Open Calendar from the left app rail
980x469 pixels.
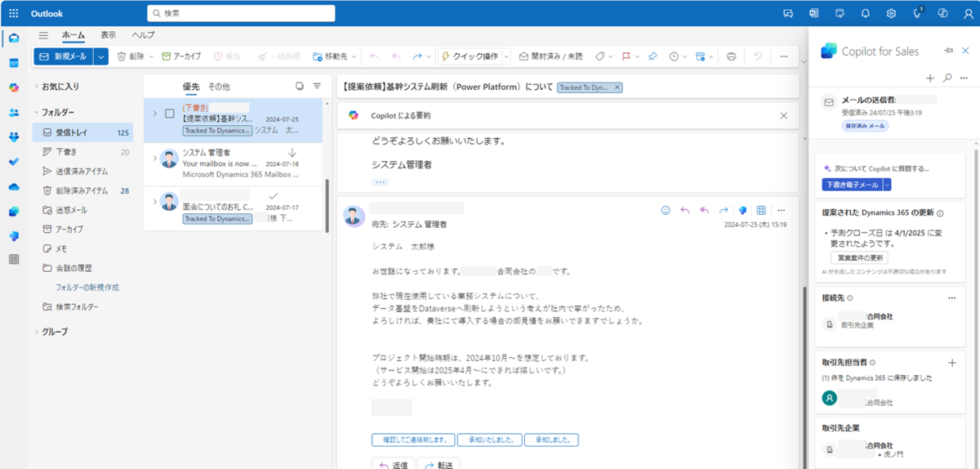tap(14, 63)
